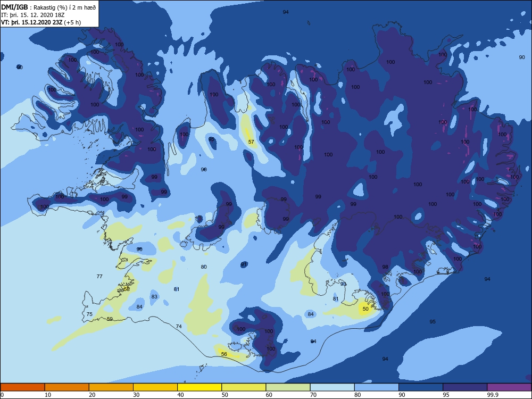Click the 50 value in the yellow map patch
The image size is (532, 399).
point(365,309)
